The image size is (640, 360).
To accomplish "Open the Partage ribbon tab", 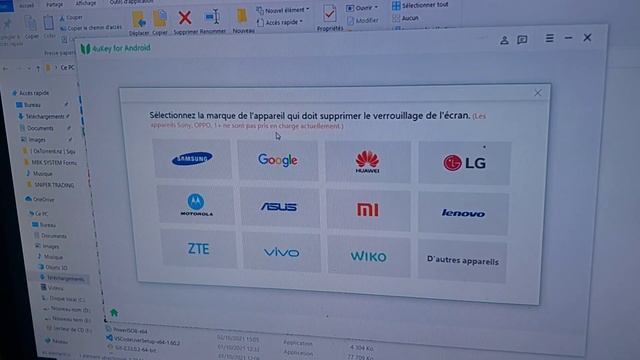I will tap(54, 4).
